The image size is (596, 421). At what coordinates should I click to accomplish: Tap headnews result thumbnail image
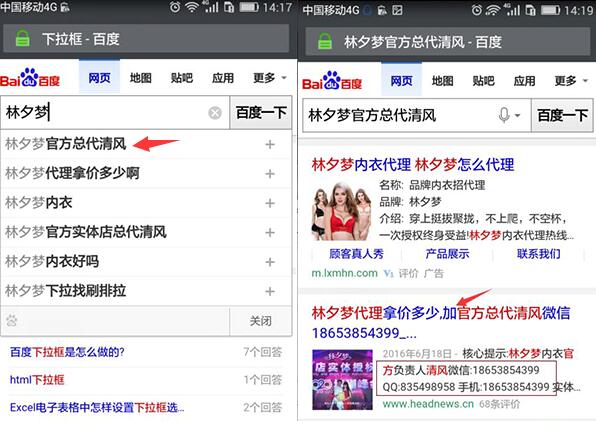pyautogui.click(x=342, y=380)
